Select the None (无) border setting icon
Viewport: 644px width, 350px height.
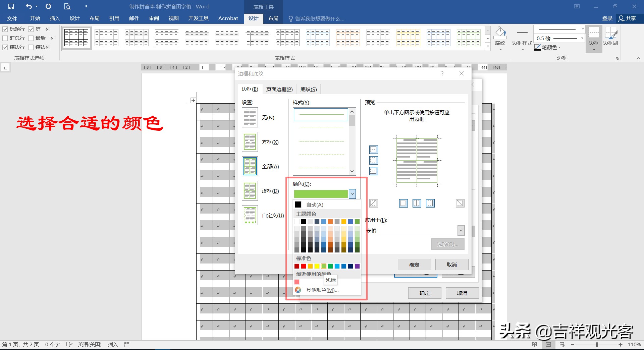click(250, 117)
